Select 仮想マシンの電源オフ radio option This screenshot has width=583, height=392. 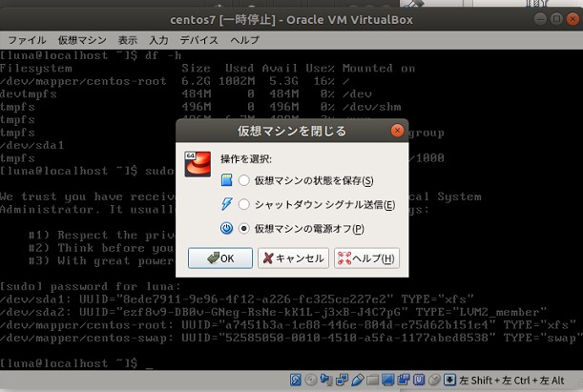245,229
